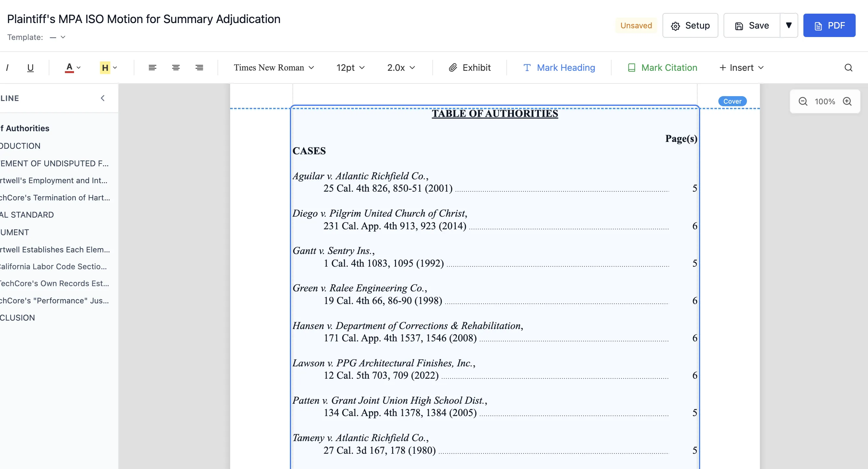The width and height of the screenshot is (868, 469).
Task: Toggle italic formatting
Action: click(7, 68)
